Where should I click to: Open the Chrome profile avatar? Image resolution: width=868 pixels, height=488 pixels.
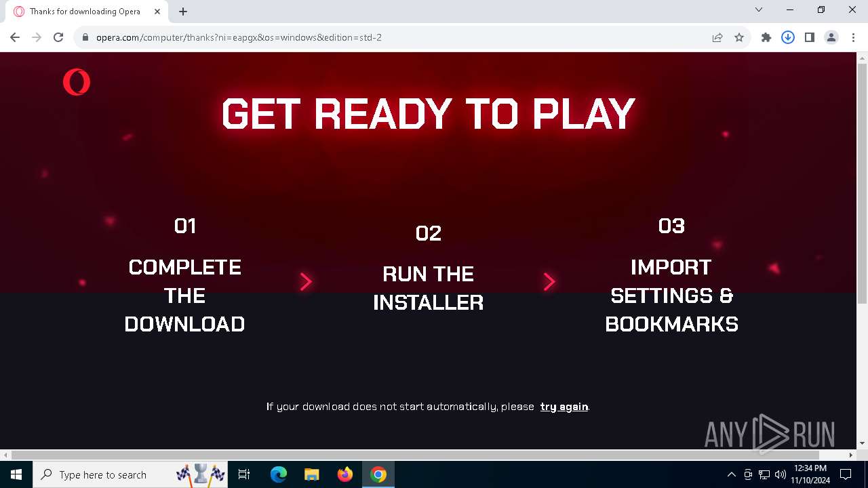pos(831,37)
